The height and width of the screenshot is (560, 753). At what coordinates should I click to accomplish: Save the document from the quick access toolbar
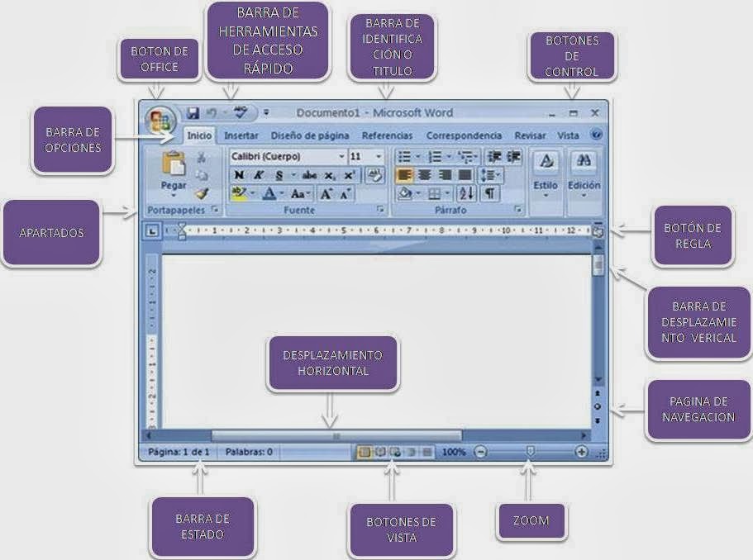pyautogui.click(x=193, y=112)
